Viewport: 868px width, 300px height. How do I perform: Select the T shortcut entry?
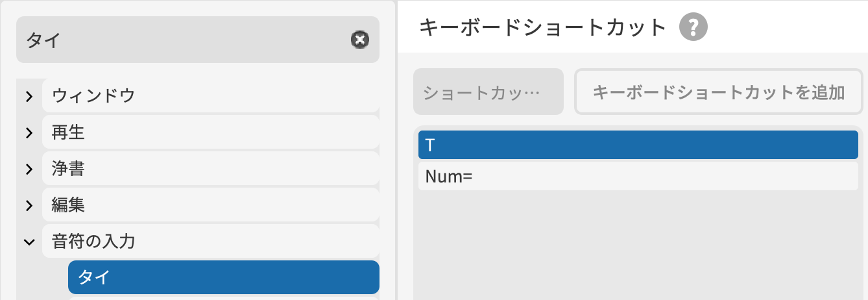coord(638,145)
